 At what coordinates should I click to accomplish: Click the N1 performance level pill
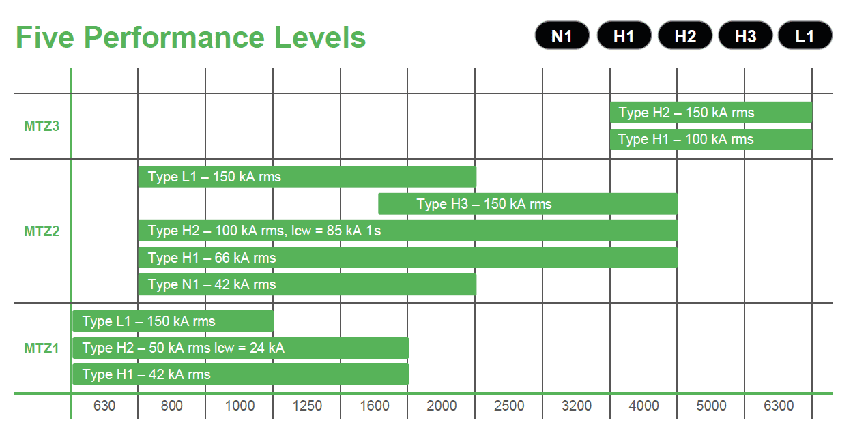561,35
